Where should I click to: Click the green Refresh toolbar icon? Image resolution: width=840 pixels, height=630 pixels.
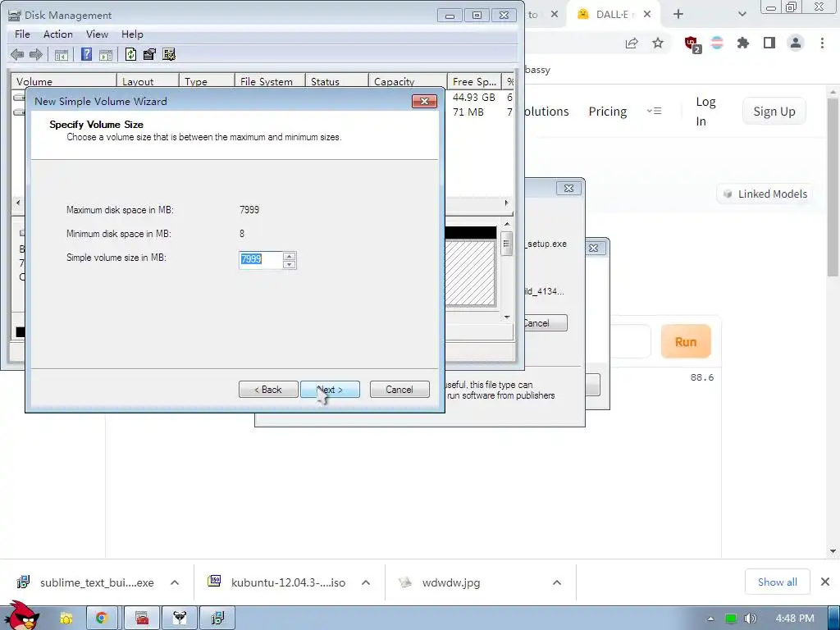click(x=130, y=54)
